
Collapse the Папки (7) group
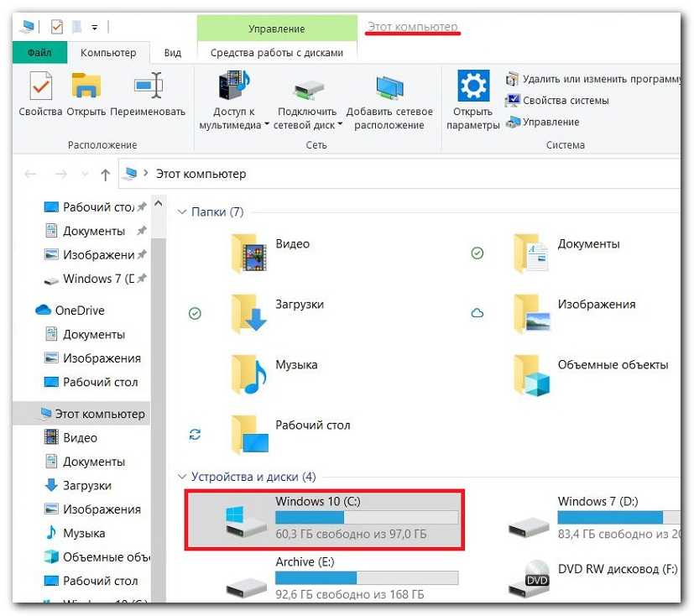tap(181, 212)
